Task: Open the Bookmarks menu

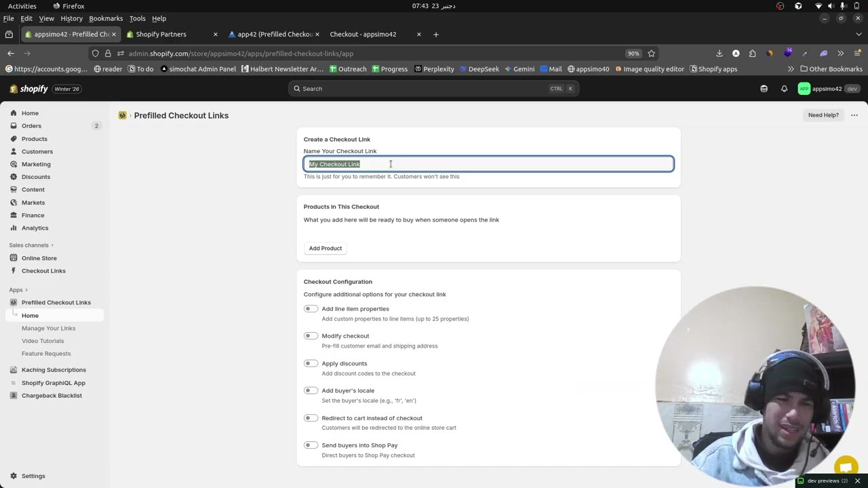Action: click(106, 18)
